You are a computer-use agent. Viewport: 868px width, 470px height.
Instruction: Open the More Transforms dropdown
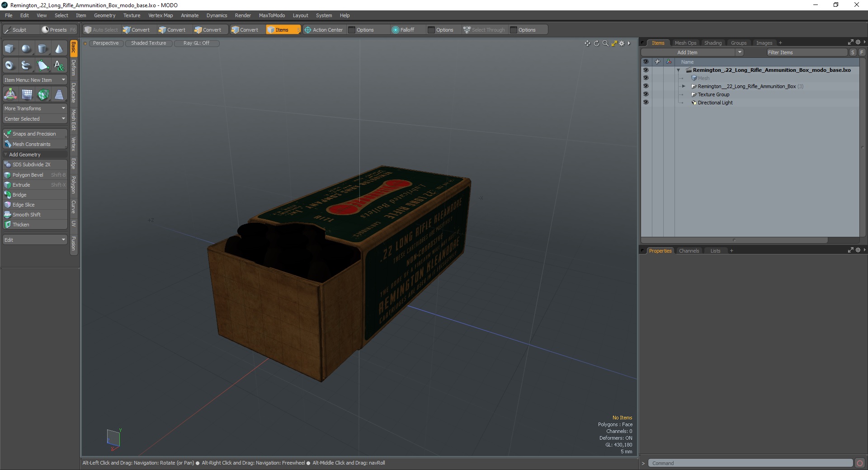[35, 108]
